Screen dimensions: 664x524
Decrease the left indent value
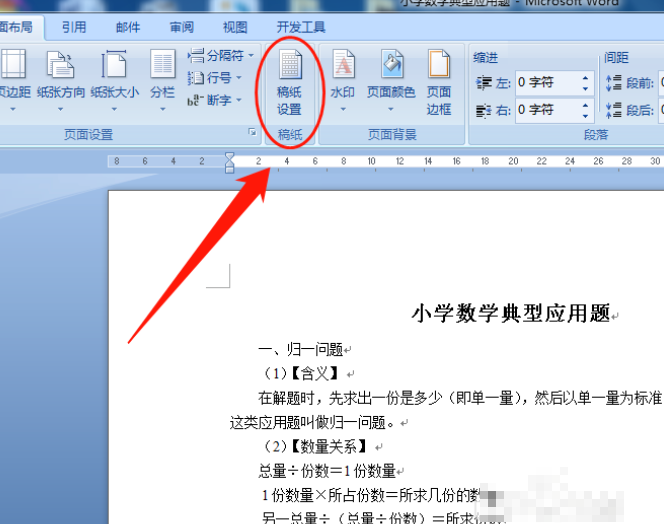[x=586, y=89]
